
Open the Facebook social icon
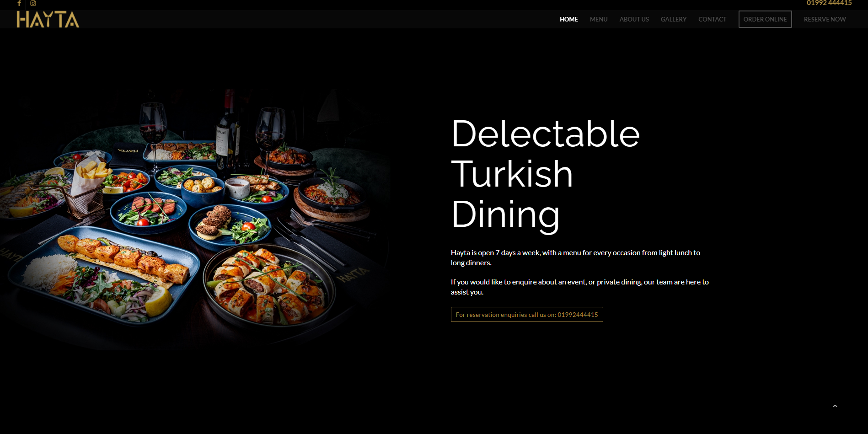coord(19,3)
